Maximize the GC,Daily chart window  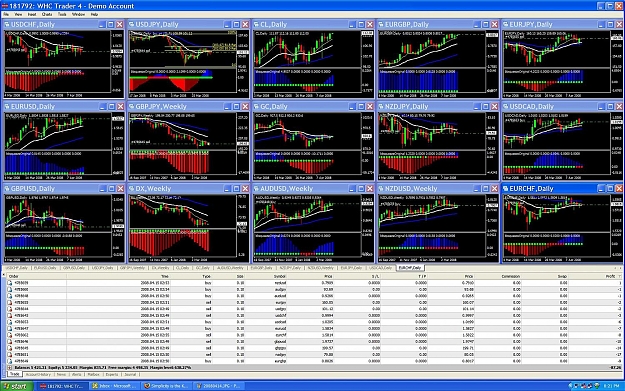pos(361,106)
